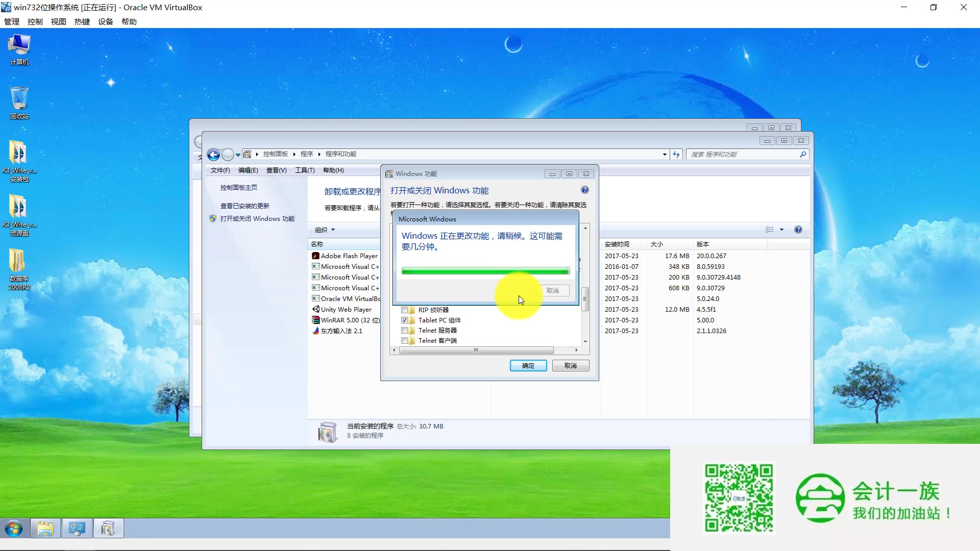
Task: Expand the 控制面板 breadcrumb arrow
Action: (294, 154)
